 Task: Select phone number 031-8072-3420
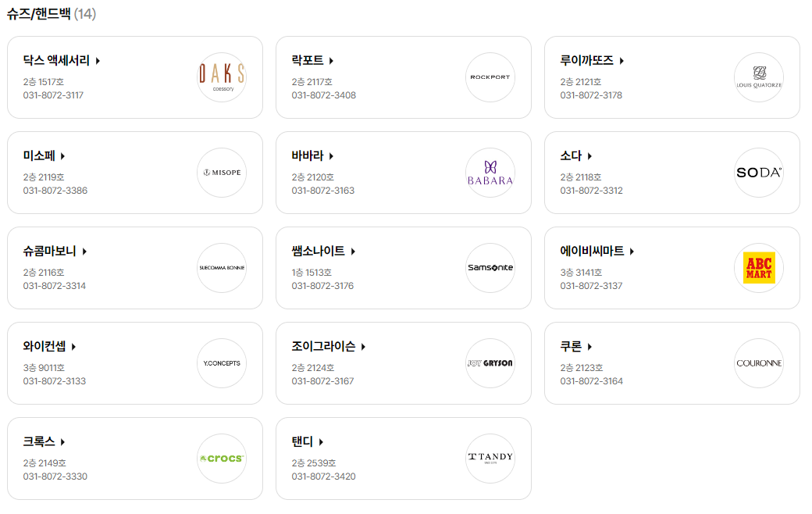(x=324, y=477)
